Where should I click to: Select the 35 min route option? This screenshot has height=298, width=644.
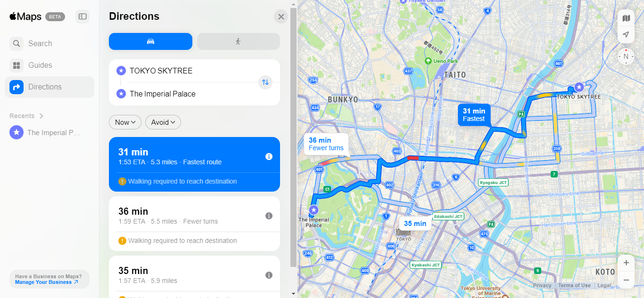(x=194, y=277)
